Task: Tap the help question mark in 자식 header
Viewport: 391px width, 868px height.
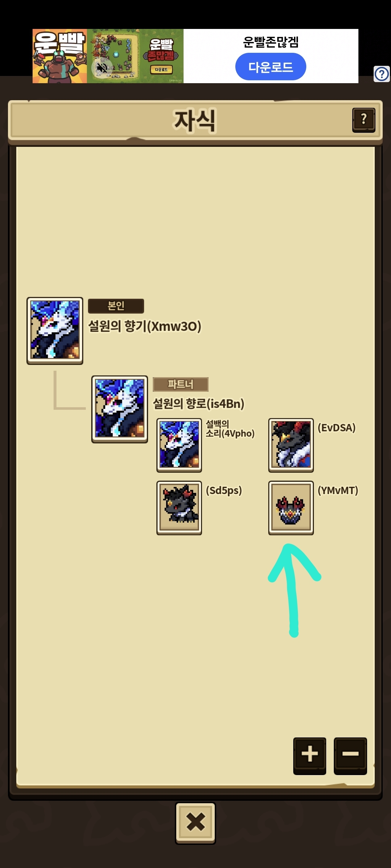Action: 364,120
